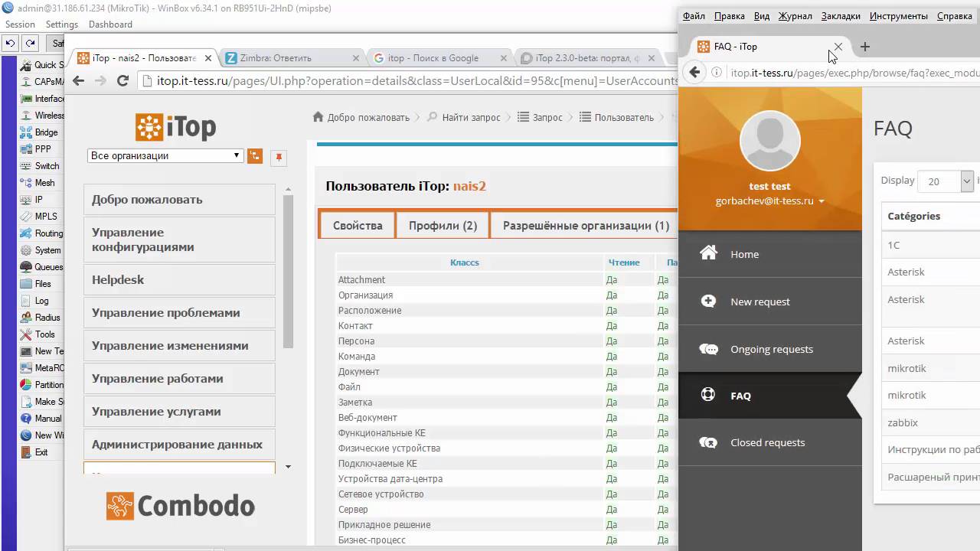Expand Helpdesk menu section
This screenshot has width=980, height=551.
point(179,280)
